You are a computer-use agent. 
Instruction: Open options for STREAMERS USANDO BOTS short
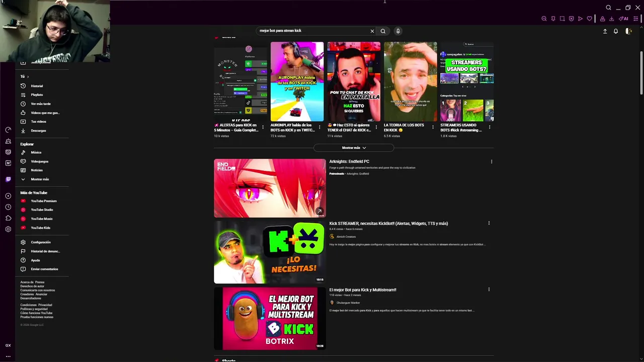tap(490, 127)
